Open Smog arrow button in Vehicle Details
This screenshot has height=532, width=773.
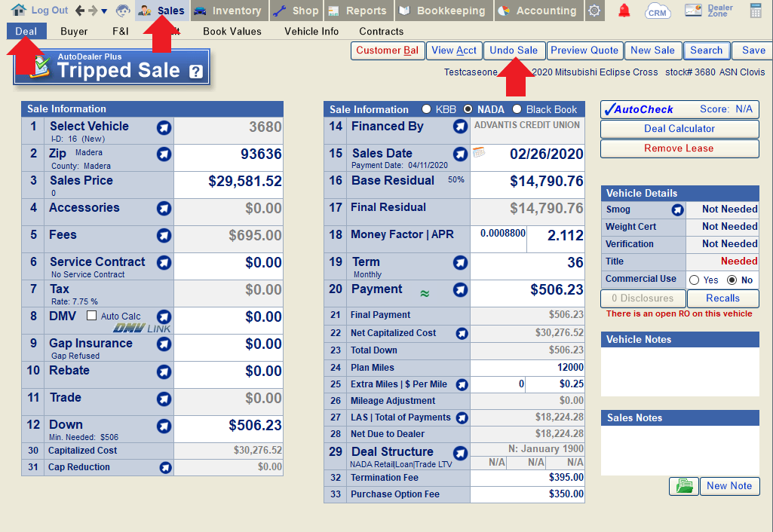(x=677, y=210)
